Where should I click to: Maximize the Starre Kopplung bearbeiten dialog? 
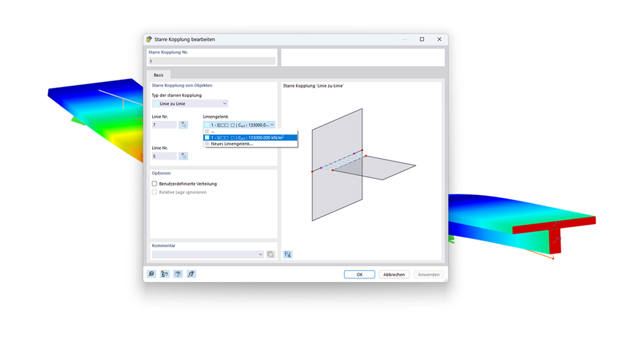422,39
